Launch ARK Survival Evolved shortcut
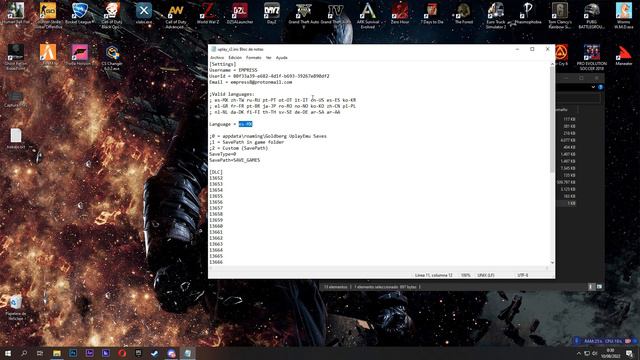Image resolution: width=640 pixels, height=360 pixels. pyautogui.click(x=367, y=15)
